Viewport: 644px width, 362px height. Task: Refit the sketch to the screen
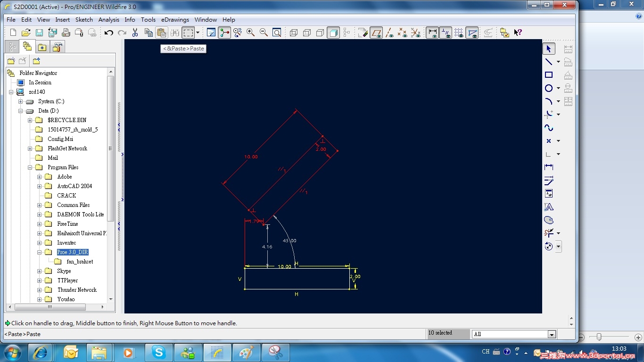pyautogui.click(x=277, y=33)
